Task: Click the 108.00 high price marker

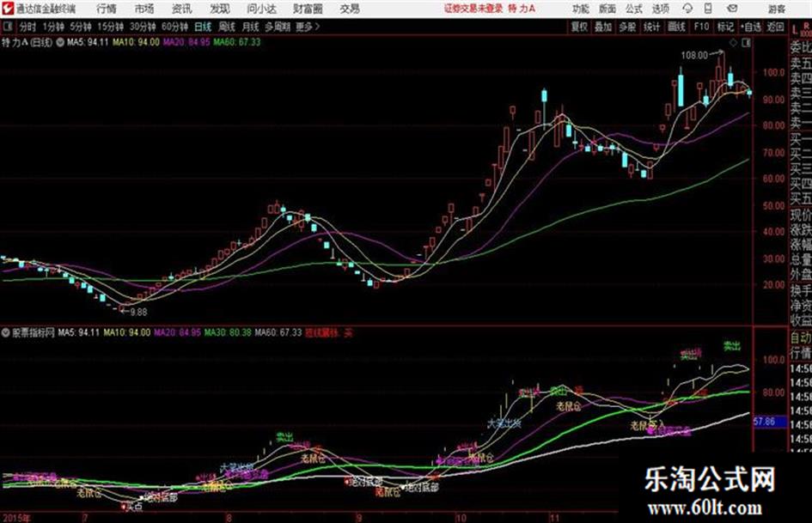Action: tap(694, 55)
